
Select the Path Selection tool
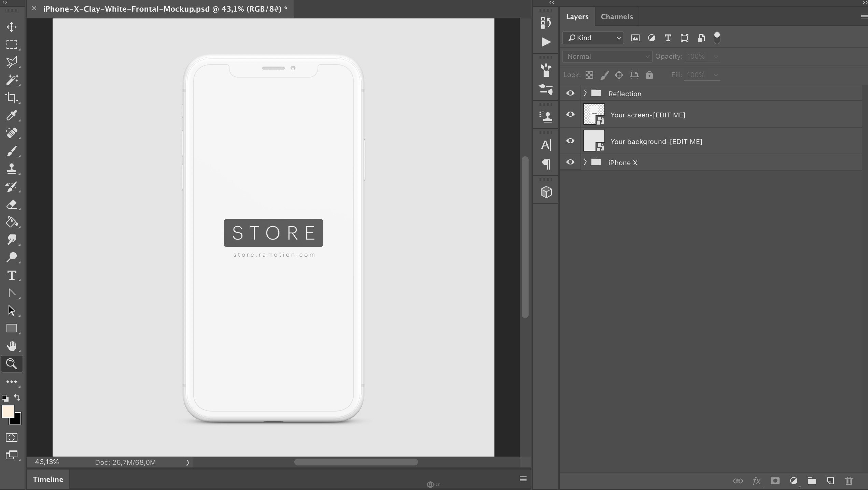coord(12,311)
